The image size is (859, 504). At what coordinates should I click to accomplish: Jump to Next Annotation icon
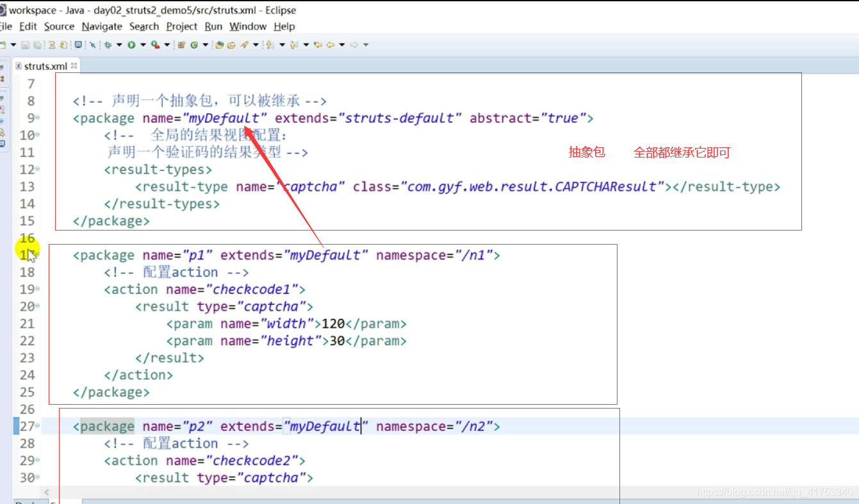pos(269,45)
